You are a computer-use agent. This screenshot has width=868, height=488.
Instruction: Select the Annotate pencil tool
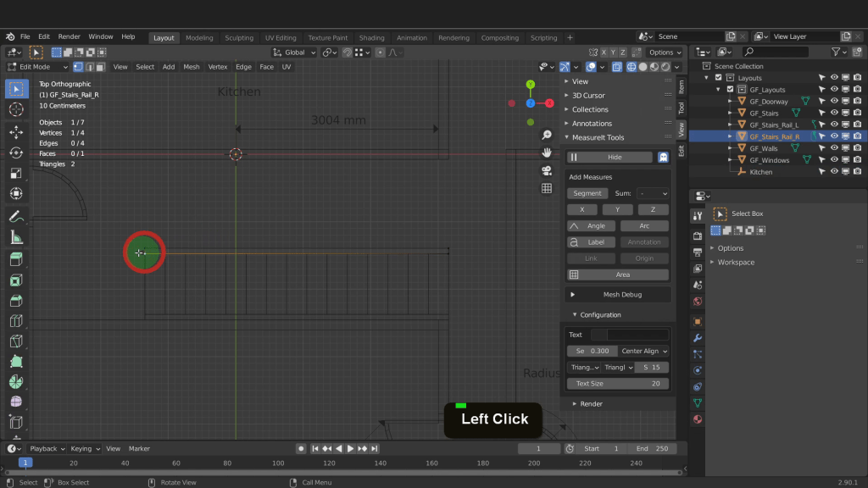pos(15,217)
